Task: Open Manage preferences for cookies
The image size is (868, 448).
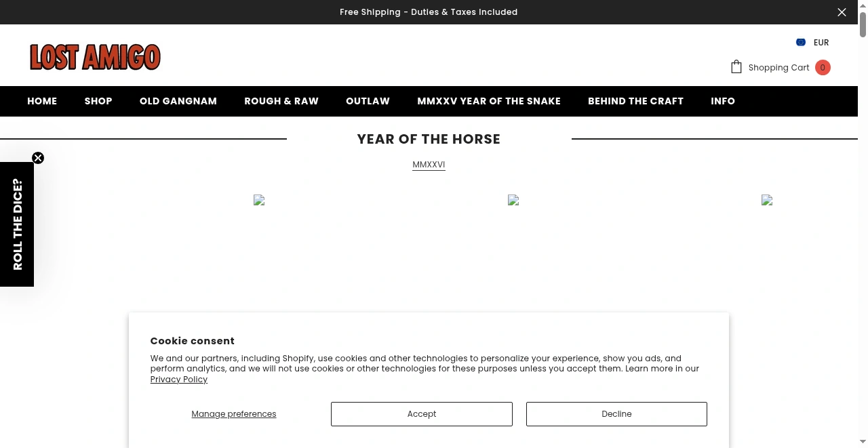Action: [234, 414]
